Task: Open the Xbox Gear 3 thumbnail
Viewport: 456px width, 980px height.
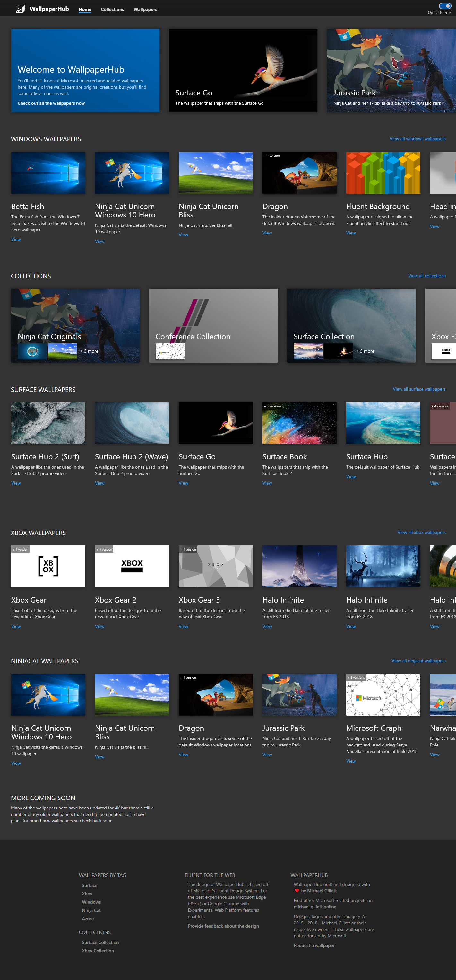Action: pos(215,566)
